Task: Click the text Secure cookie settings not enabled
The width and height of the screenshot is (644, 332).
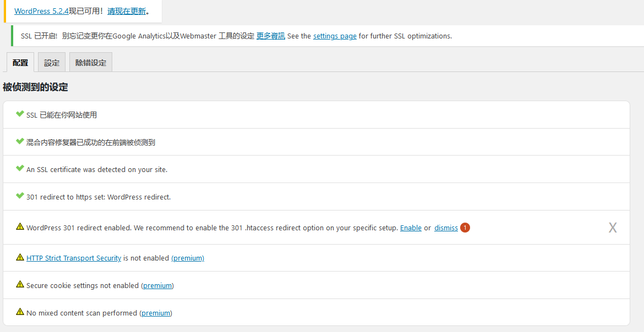Action: click(83, 286)
